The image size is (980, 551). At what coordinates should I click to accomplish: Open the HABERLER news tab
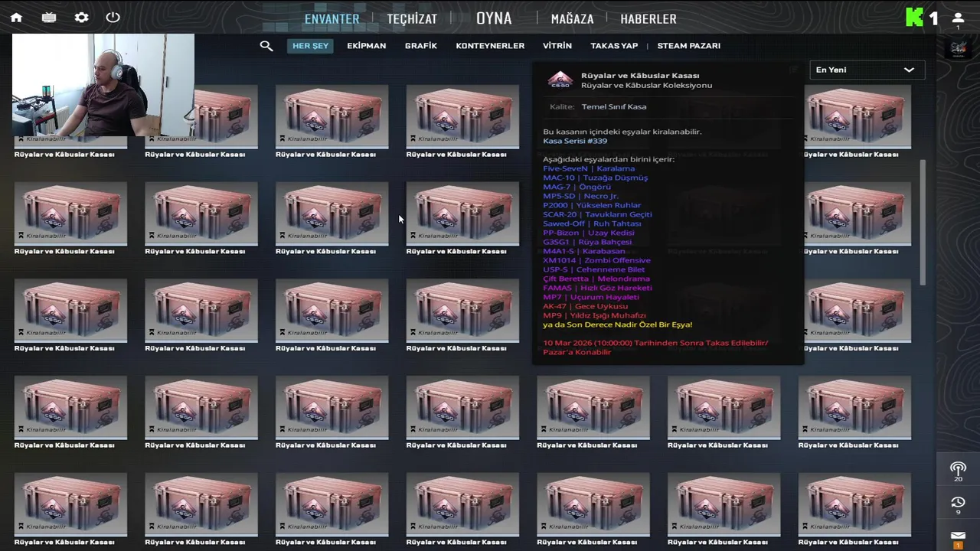(x=648, y=19)
